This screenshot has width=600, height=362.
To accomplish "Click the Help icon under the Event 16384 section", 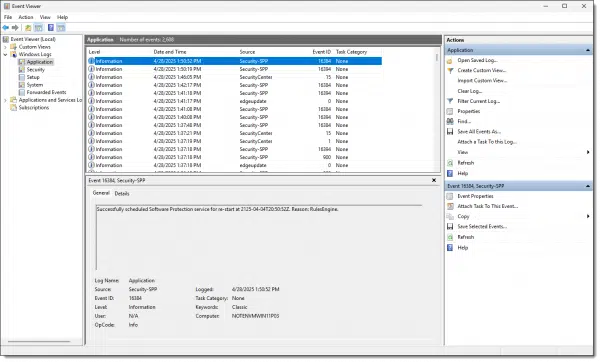I will coord(450,248).
